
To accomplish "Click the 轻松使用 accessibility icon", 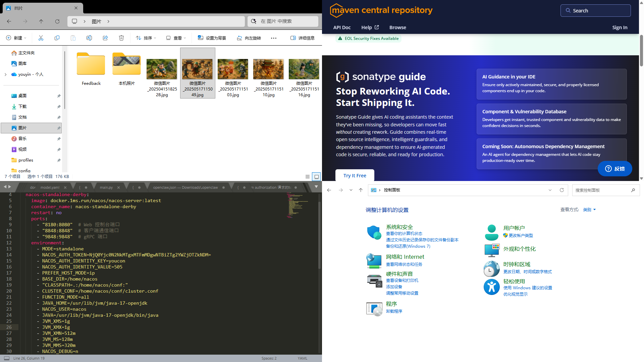I will click(x=491, y=287).
